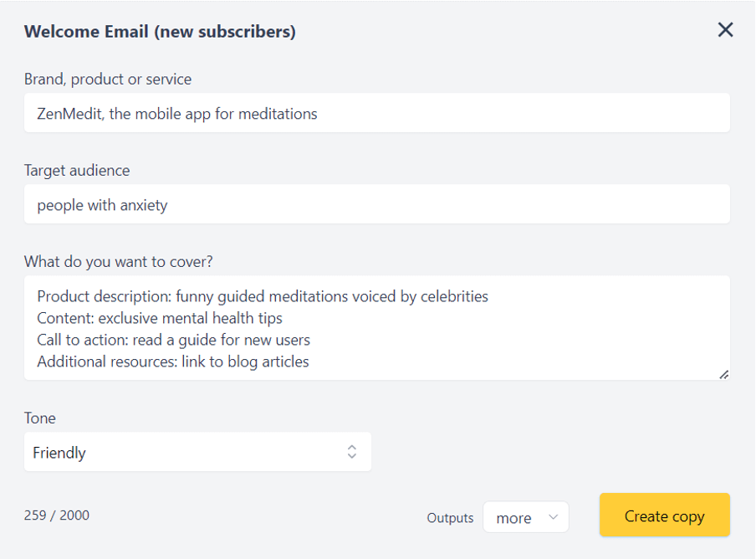Focus the What do you want to cover textarea
Viewport: 756px width, 559px height.
point(376,326)
